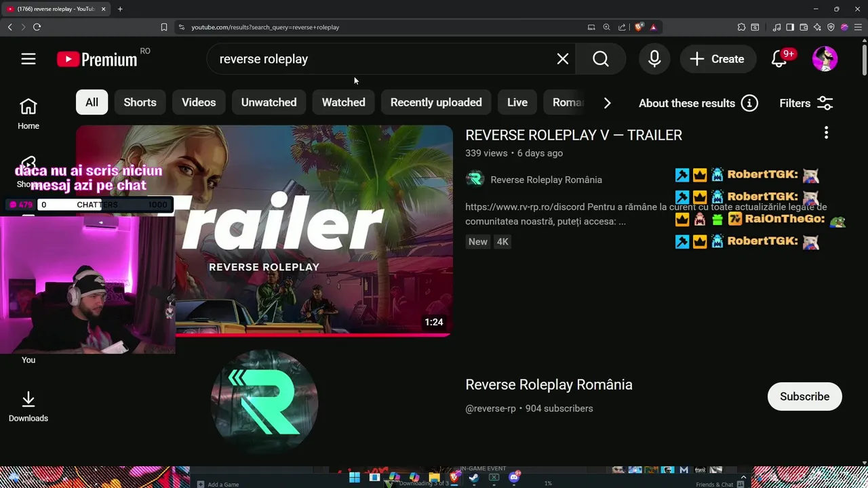Subscribe to Reverse Roleplay România

pos(804,396)
